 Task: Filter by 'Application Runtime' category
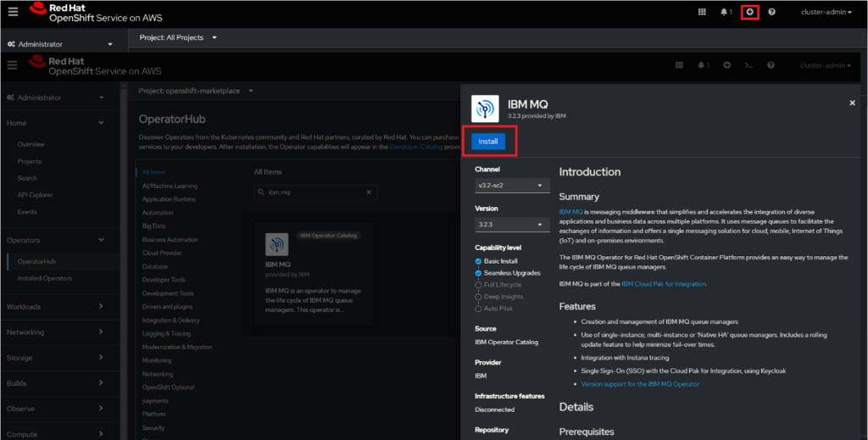coord(169,199)
